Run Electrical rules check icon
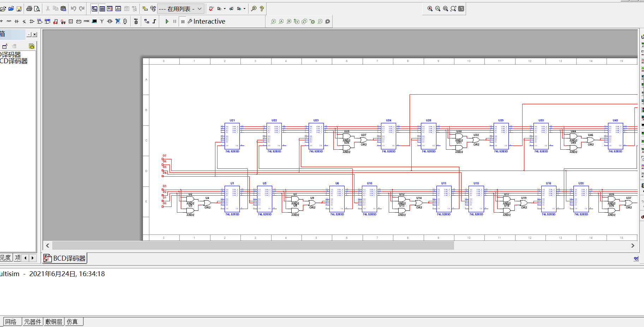Screen dimensions: 644x327 (211, 8)
